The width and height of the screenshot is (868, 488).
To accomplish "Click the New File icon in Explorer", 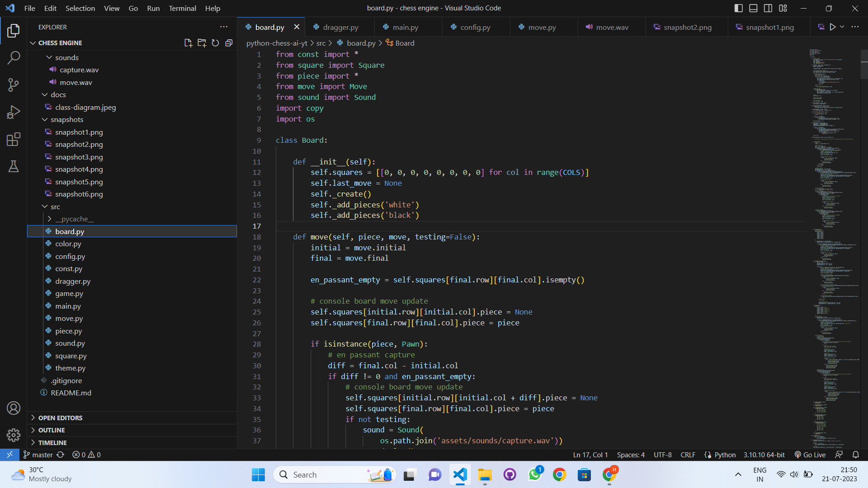I will (x=188, y=43).
